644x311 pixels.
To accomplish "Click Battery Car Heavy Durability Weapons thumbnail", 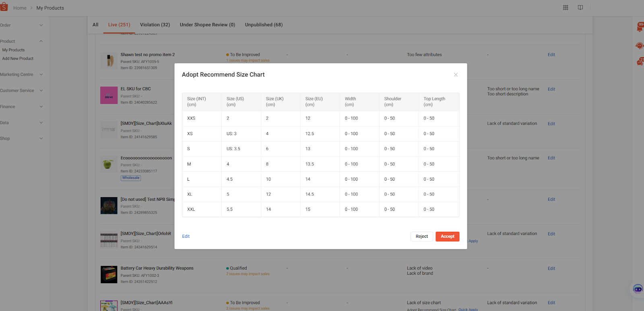I will [109, 275].
